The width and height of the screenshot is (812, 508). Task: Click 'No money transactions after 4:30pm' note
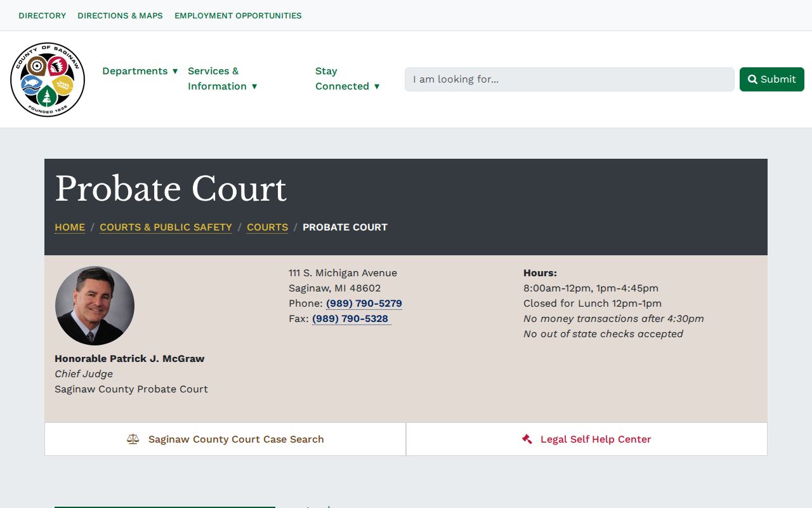click(613, 319)
